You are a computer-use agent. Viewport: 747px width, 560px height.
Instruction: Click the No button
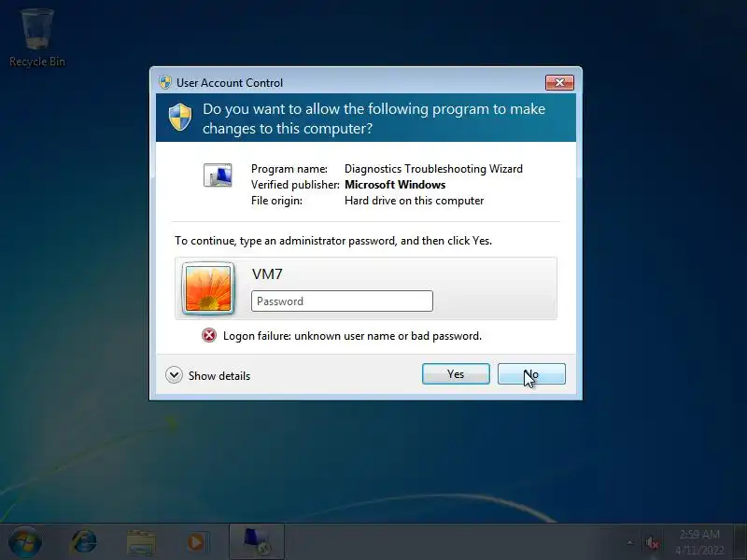point(531,374)
